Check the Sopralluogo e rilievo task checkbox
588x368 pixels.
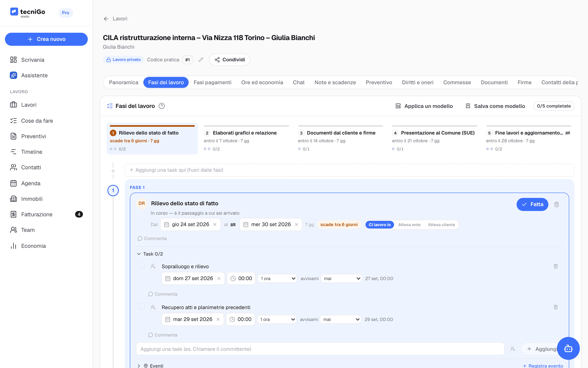[x=142, y=266]
